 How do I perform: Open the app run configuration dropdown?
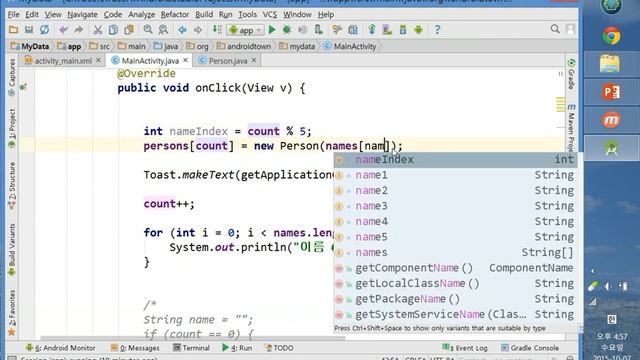(245, 30)
